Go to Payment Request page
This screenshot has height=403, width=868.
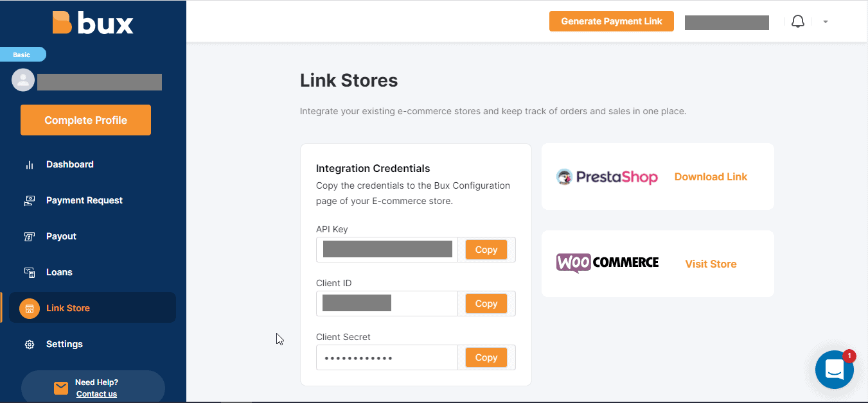pos(84,201)
